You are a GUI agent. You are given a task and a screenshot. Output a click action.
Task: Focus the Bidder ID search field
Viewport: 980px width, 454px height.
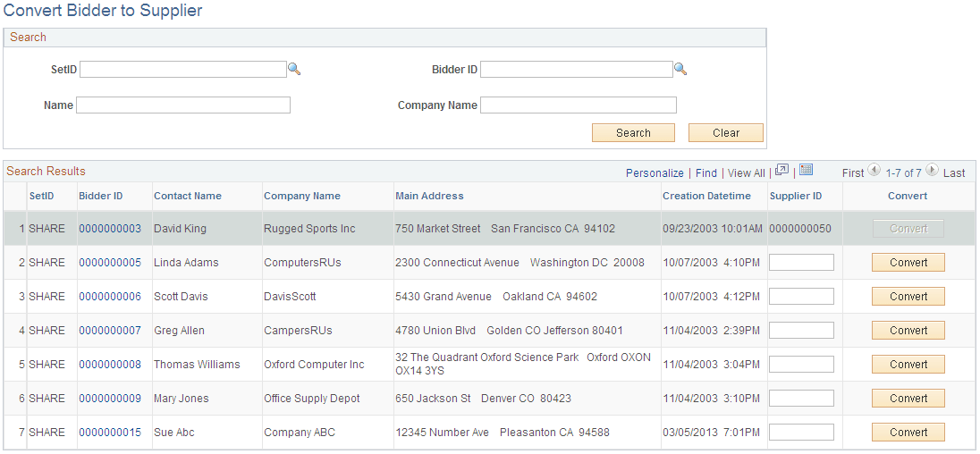coord(576,70)
